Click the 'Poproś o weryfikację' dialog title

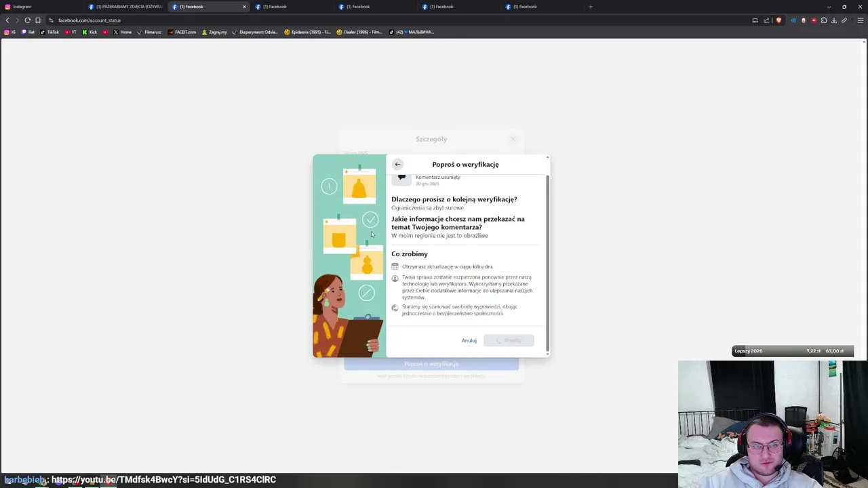tap(465, 164)
